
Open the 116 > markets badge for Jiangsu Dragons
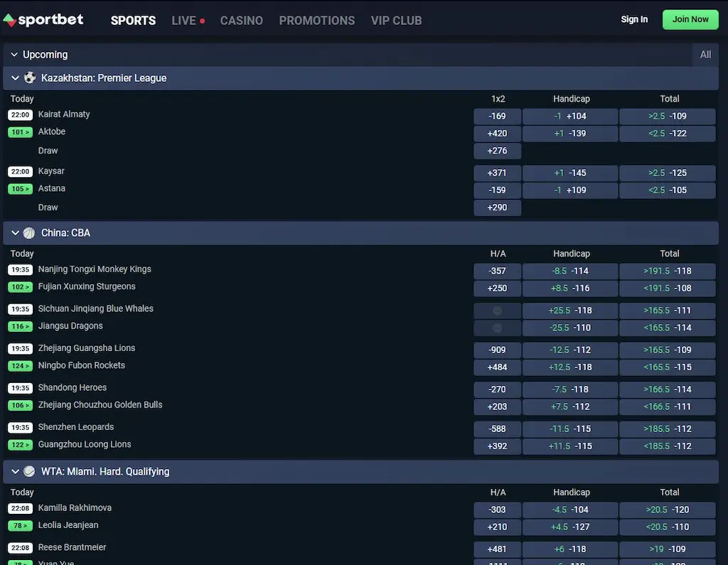(20, 326)
